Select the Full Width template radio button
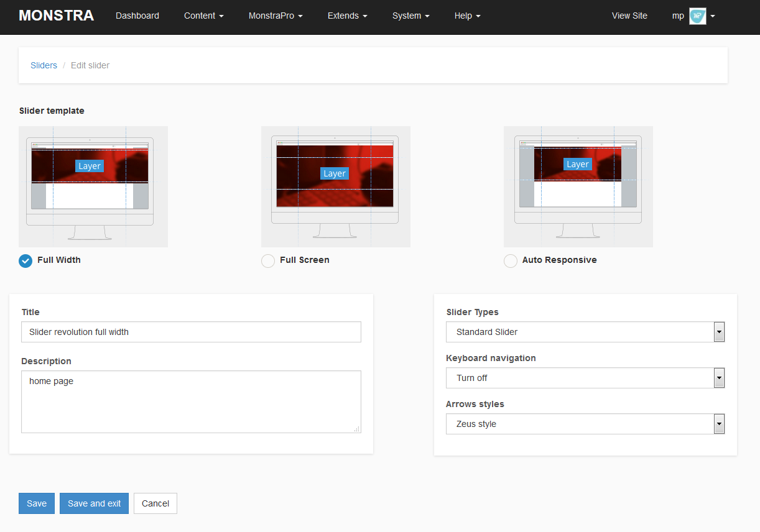The height and width of the screenshot is (532, 760). point(25,261)
